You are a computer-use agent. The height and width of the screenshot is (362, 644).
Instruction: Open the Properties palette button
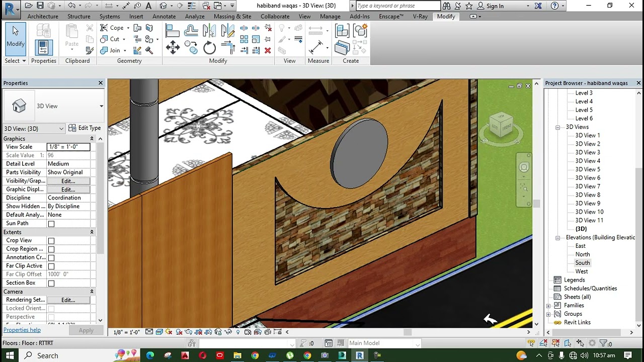coord(43,47)
